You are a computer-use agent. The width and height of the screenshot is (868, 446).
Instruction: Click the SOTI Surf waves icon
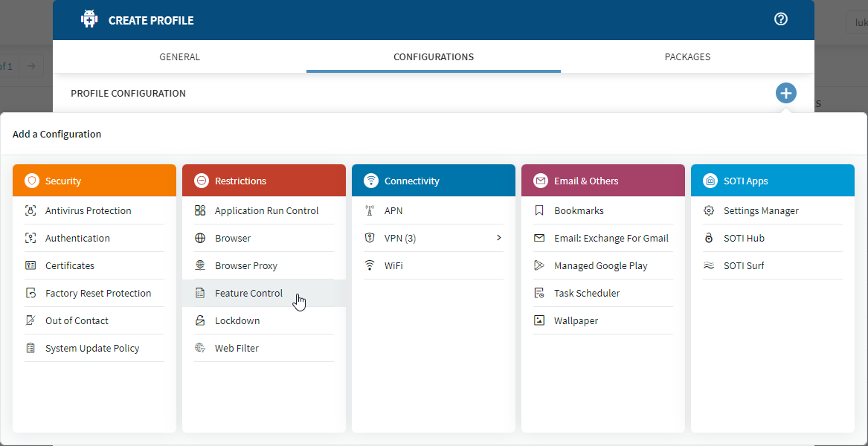pos(709,265)
